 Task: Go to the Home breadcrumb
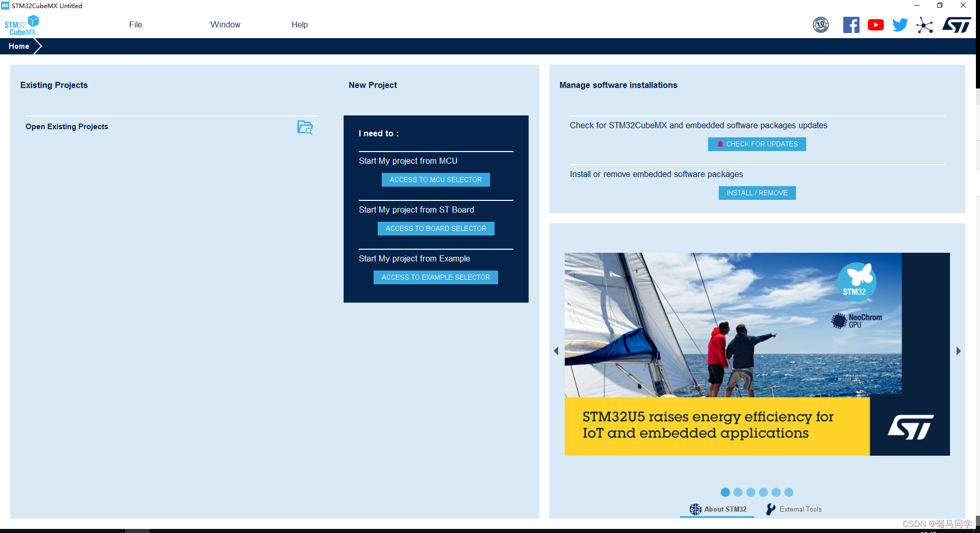coord(19,46)
